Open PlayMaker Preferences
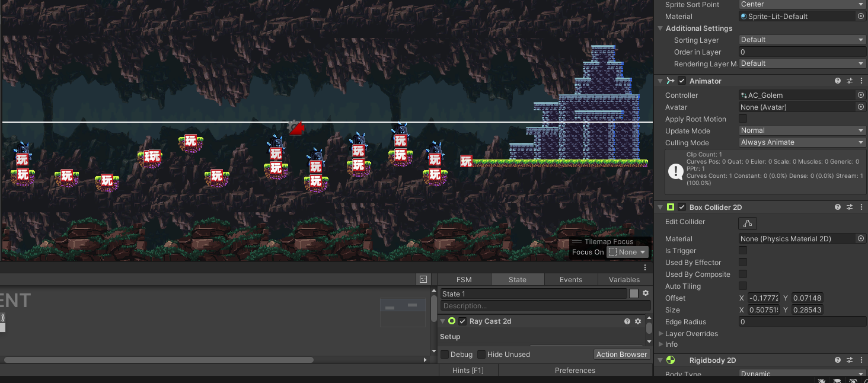This screenshot has width=868, height=383. tap(575, 371)
